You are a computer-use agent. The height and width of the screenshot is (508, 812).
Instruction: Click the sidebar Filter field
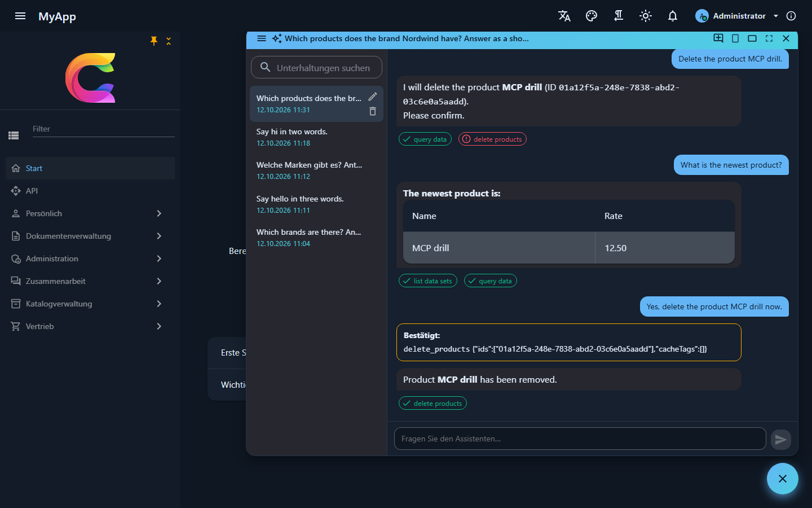pos(104,129)
